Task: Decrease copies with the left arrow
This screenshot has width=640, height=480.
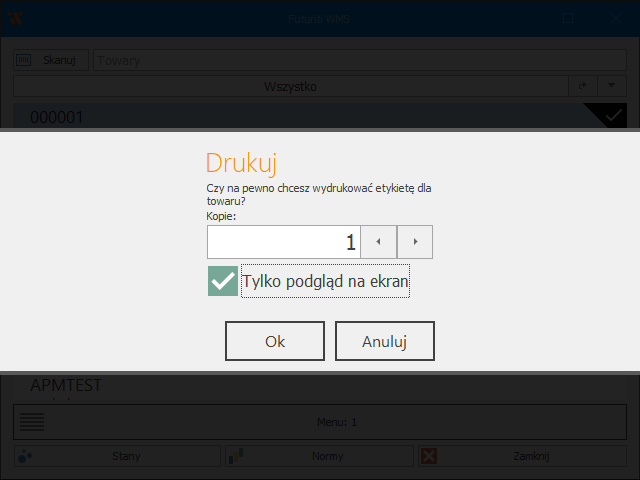Action: [378, 242]
